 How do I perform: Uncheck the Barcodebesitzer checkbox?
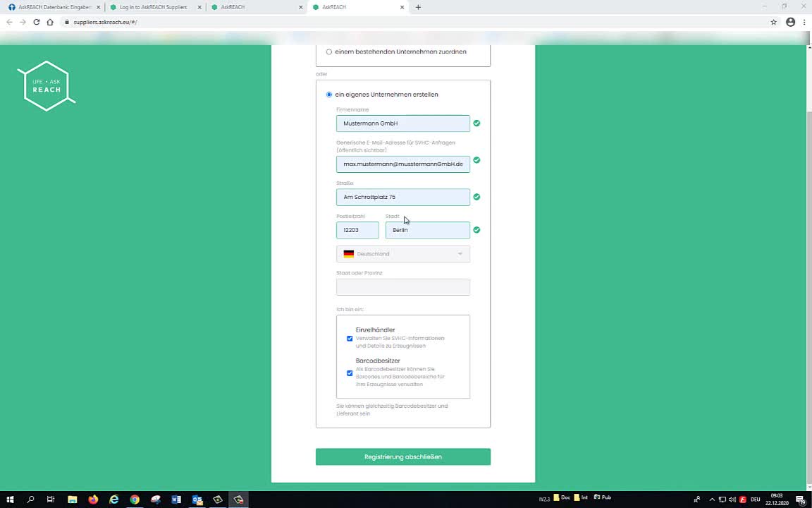350,373
